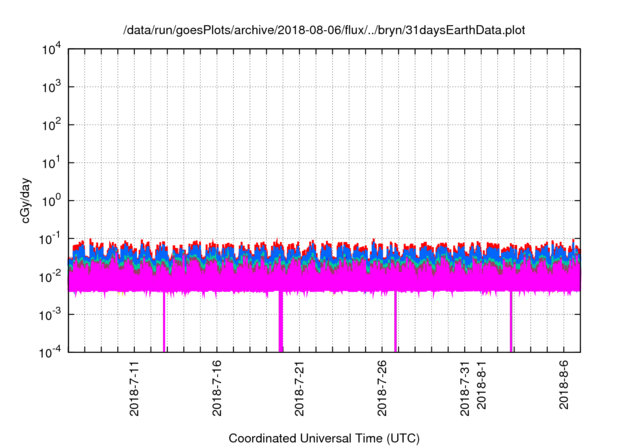Click the 10^0 y-axis tick label

click(x=51, y=201)
